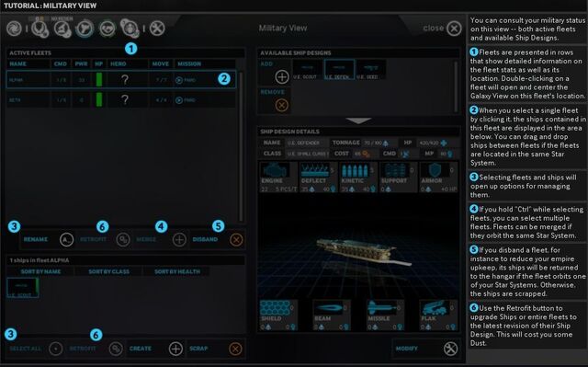Click the Active Fleets list scrollbar
The height and width of the screenshot is (367, 588).
tap(241, 146)
